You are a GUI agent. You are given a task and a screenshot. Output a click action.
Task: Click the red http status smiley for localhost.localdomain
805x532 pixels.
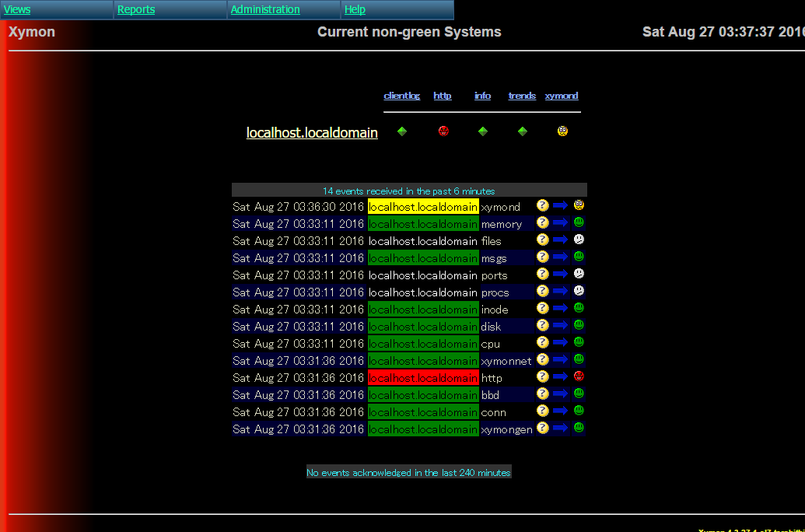coord(443,131)
